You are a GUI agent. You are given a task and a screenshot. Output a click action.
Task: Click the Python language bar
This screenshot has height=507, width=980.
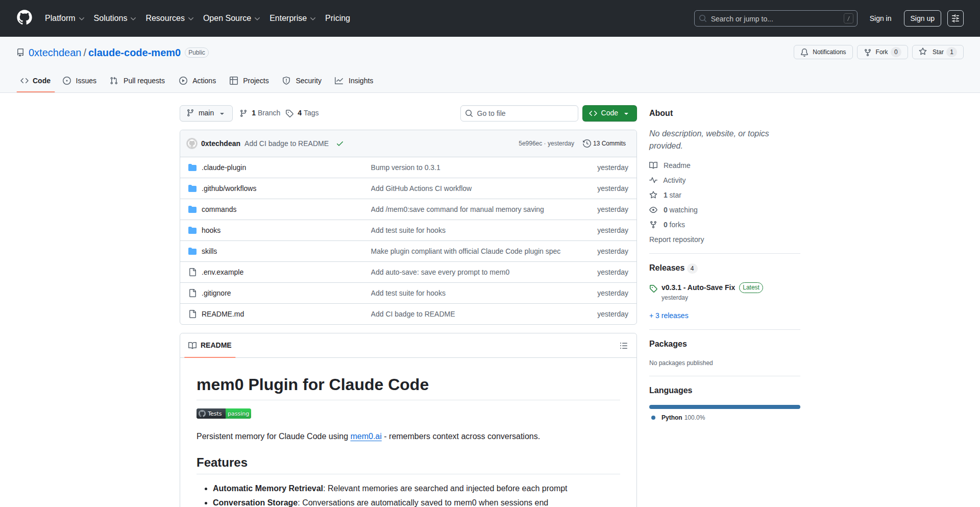point(724,407)
